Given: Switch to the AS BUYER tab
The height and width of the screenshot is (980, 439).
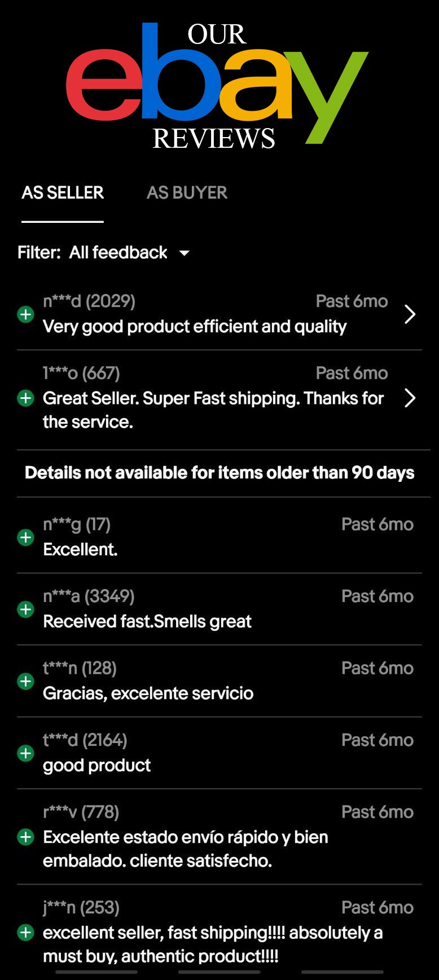Looking at the screenshot, I should tap(187, 193).
